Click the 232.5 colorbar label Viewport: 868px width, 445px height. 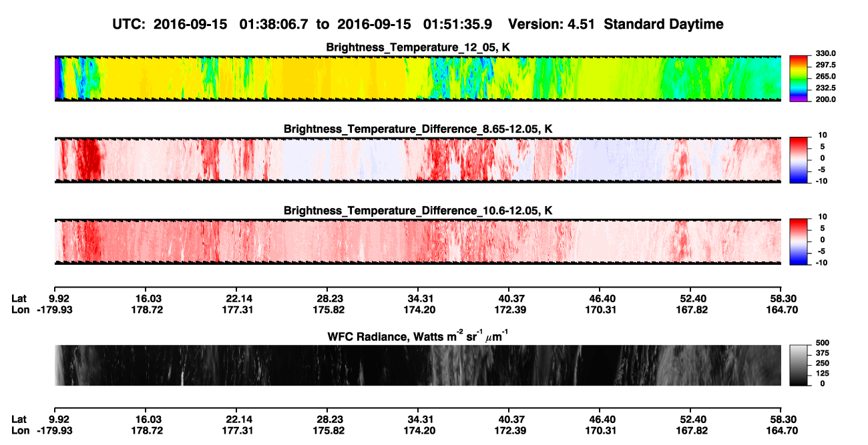826,87
